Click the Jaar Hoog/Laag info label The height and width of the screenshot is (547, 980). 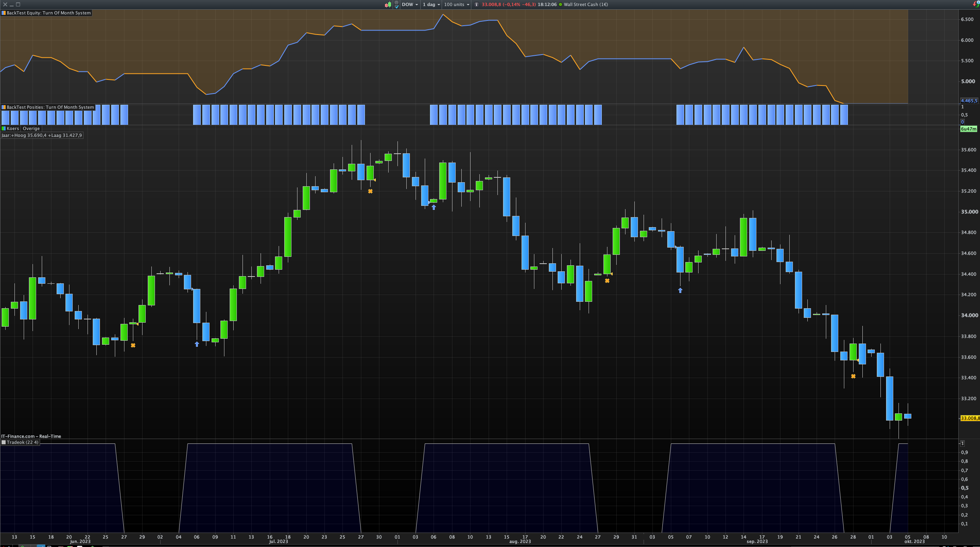click(x=42, y=135)
